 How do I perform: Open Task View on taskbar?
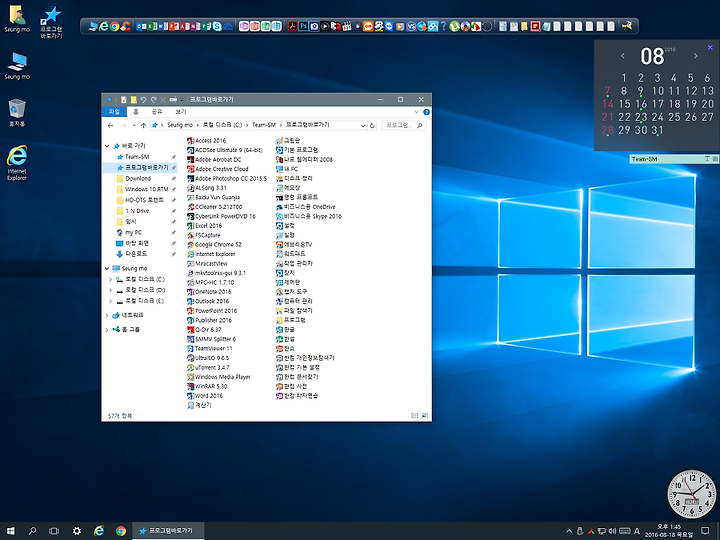(x=54, y=531)
